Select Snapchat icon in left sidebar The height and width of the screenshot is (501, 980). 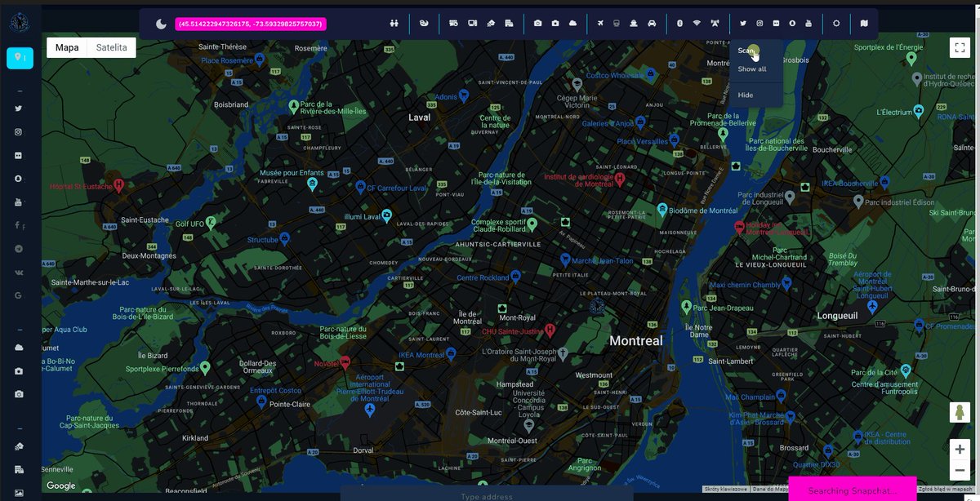point(18,179)
